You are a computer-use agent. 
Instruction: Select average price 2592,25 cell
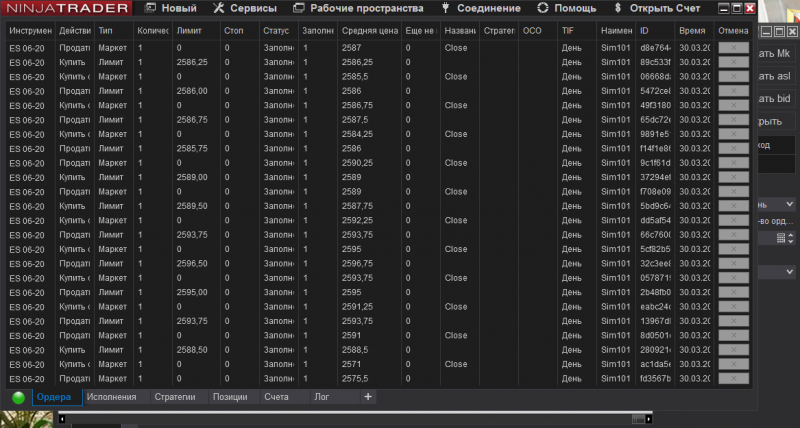coord(369,220)
